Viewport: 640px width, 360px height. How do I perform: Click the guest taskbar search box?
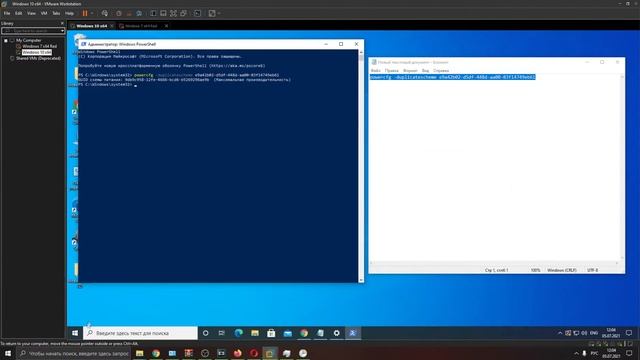[140, 333]
